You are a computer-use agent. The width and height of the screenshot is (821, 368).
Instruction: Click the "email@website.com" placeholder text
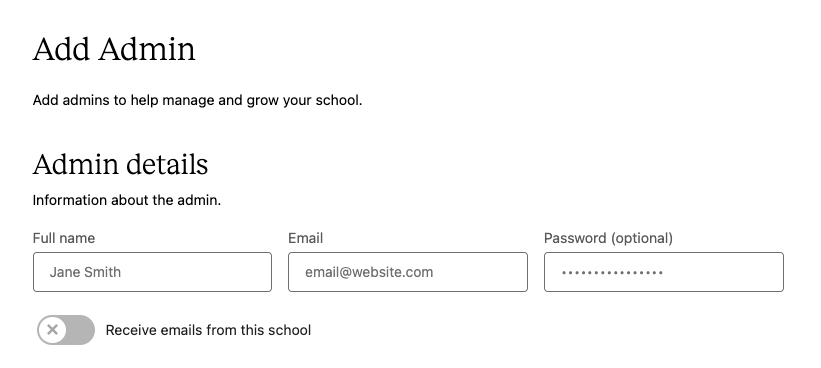click(369, 272)
